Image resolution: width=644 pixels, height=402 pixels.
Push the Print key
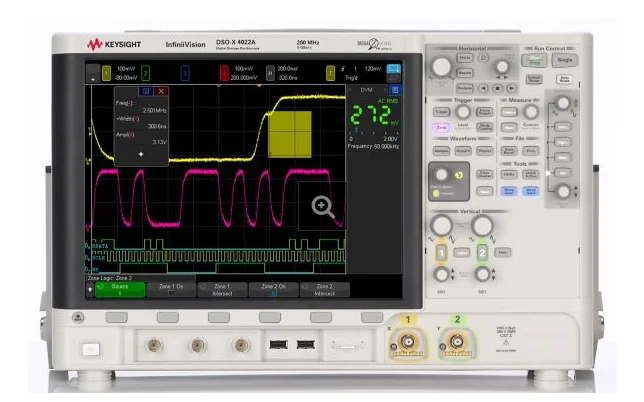[x=531, y=151]
